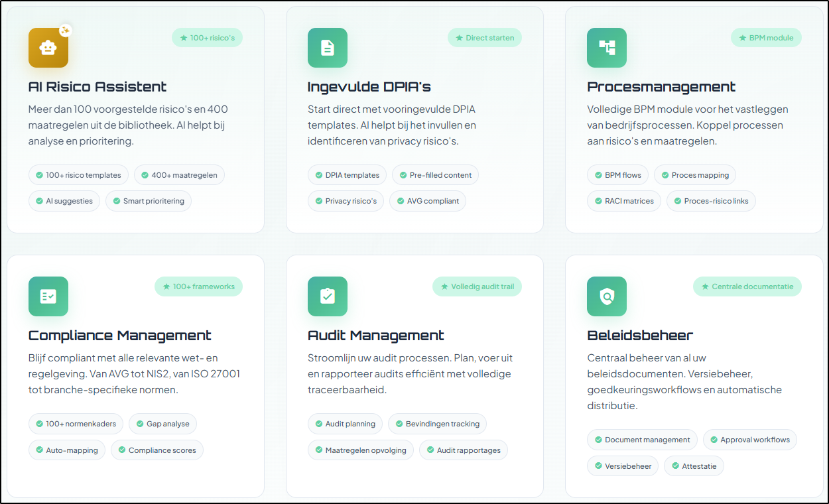
Task: Click the Centrale documentatie badge
Action: coord(747,286)
